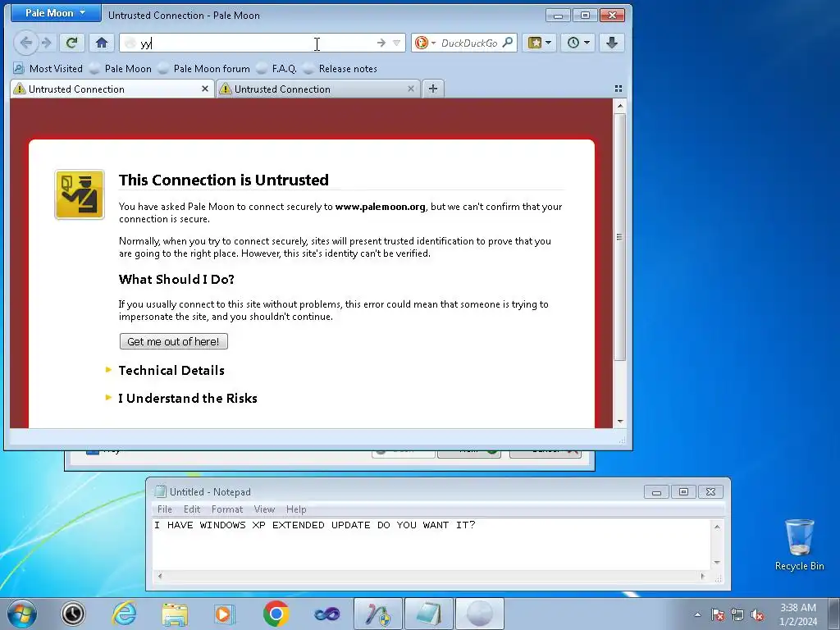Open the Notepad Edit menu
Screen dimensions: 840x630
192,509
